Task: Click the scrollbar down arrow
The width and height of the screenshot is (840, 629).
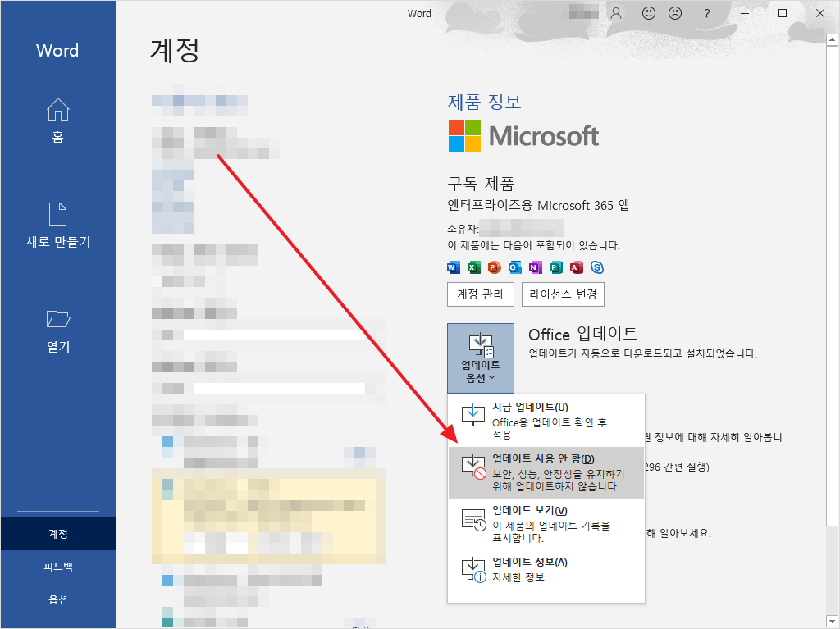Action: click(x=832, y=622)
